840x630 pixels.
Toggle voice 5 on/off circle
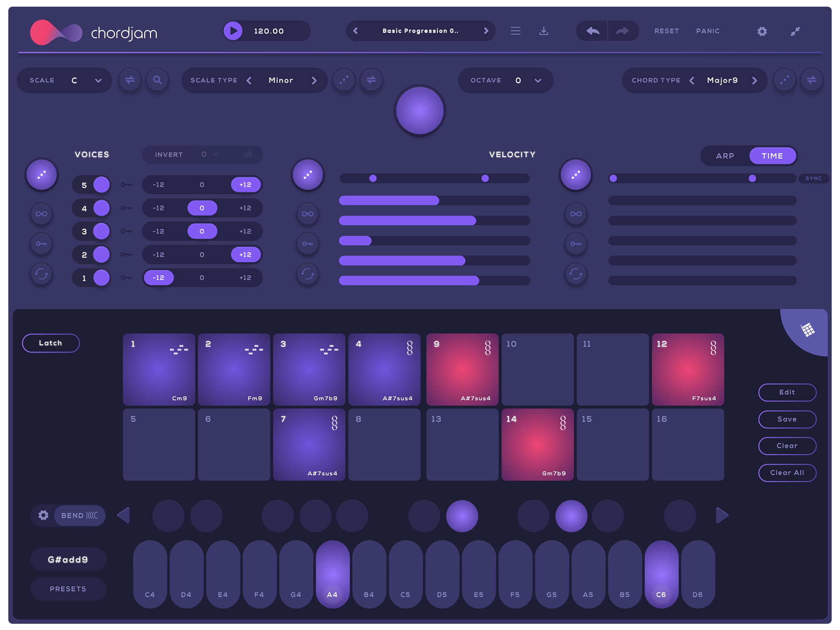click(101, 185)
